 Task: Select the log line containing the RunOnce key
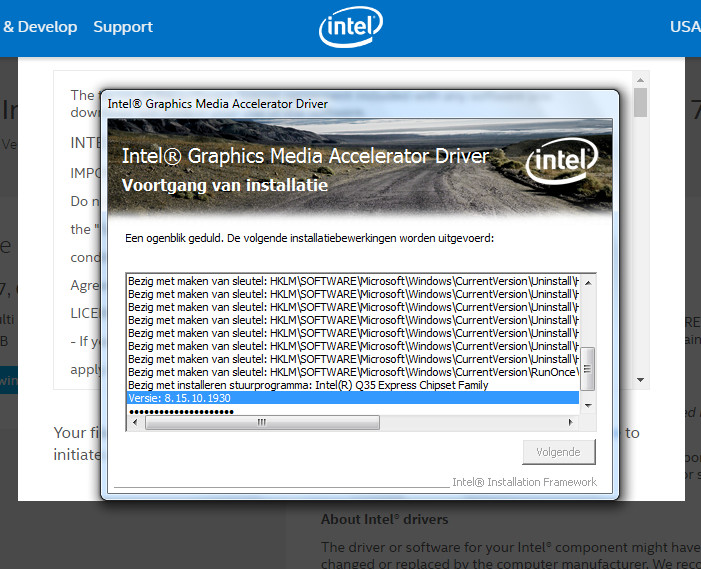pos(353,372)
